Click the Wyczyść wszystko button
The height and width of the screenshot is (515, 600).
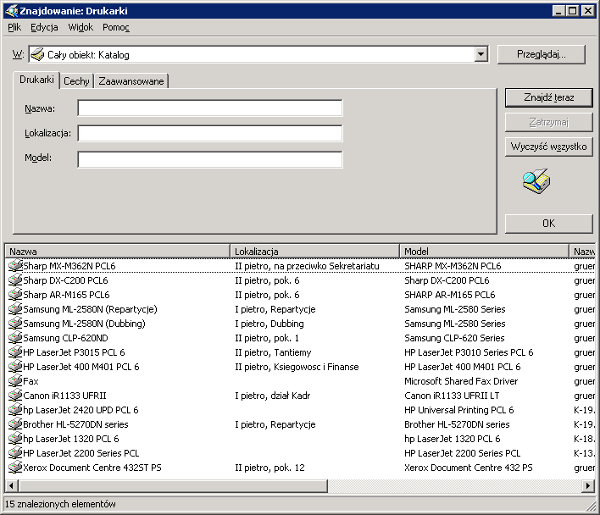click(549, 147)
